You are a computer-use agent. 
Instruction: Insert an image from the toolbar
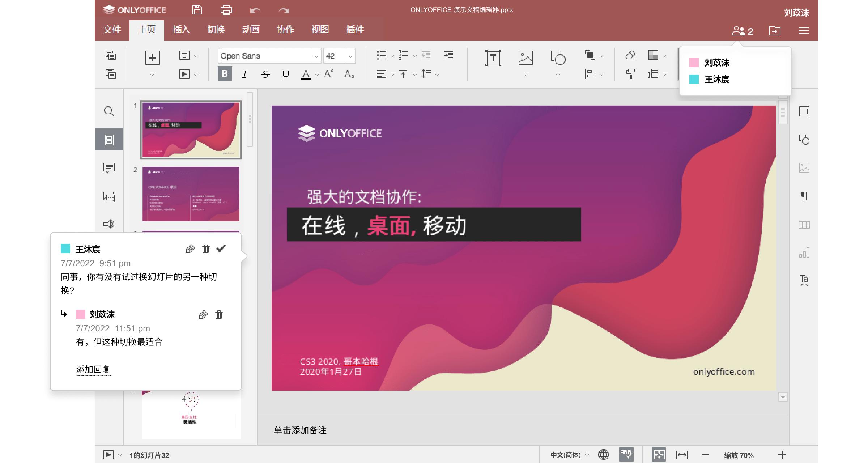click(525, 57)
